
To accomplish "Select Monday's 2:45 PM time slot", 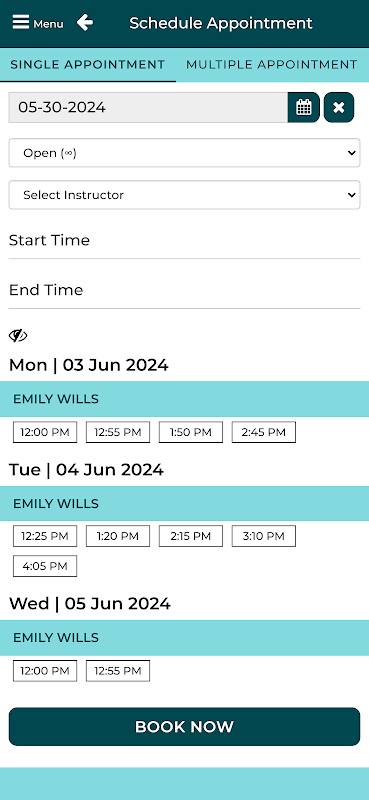I will click(x=264, y=432).
